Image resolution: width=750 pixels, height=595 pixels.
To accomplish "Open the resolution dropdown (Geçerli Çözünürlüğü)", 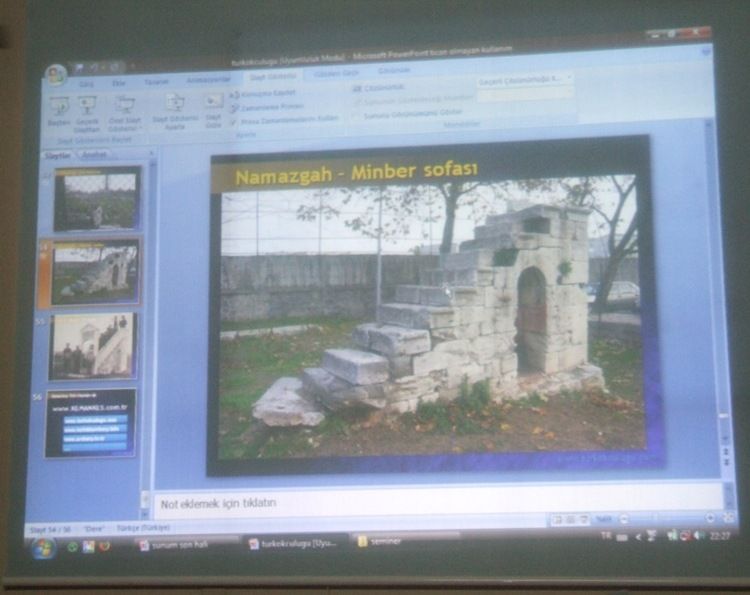I will (x=525, y=78).
